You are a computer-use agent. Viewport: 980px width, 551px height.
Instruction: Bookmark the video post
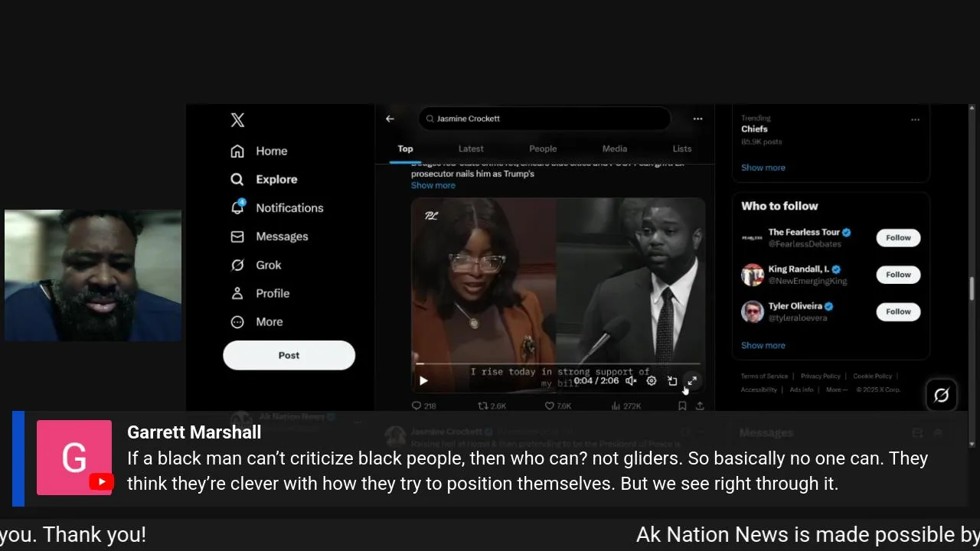[682, 406]
